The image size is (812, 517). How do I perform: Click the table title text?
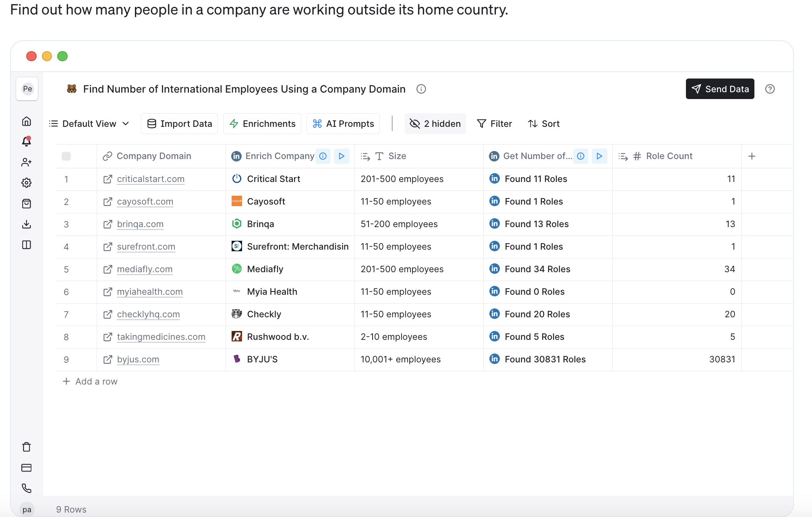pos(244,89)
